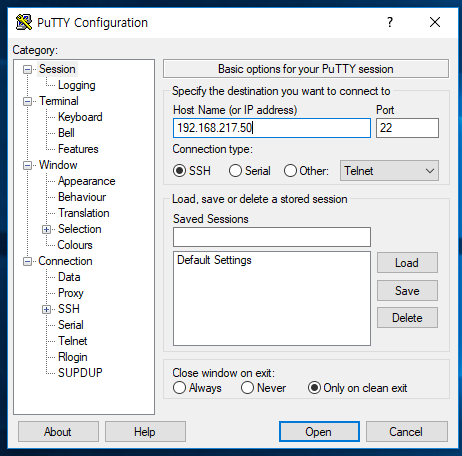
Task: Open the Bell settings category
Action: coord(66,133)
